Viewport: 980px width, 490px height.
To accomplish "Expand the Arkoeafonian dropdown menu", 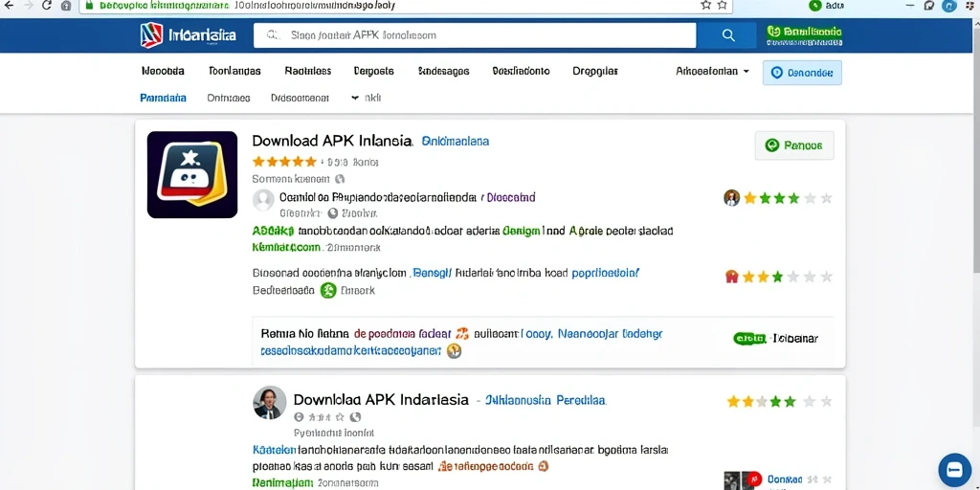I will click(x=712, y=71).
